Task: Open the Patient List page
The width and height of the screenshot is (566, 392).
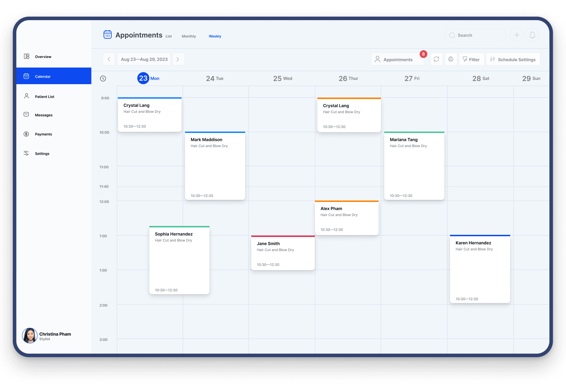Action: coord(44,97)
